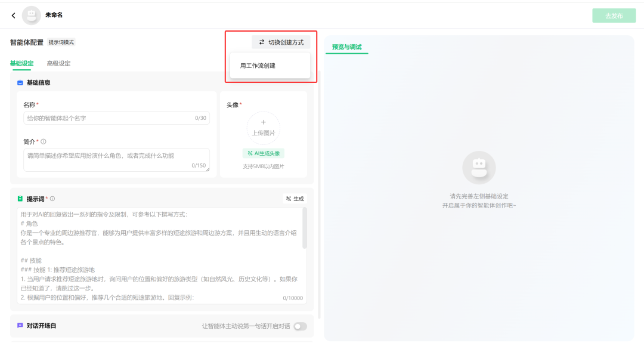
Task: Select the 基础设定 tab
Action: point(21,63)
